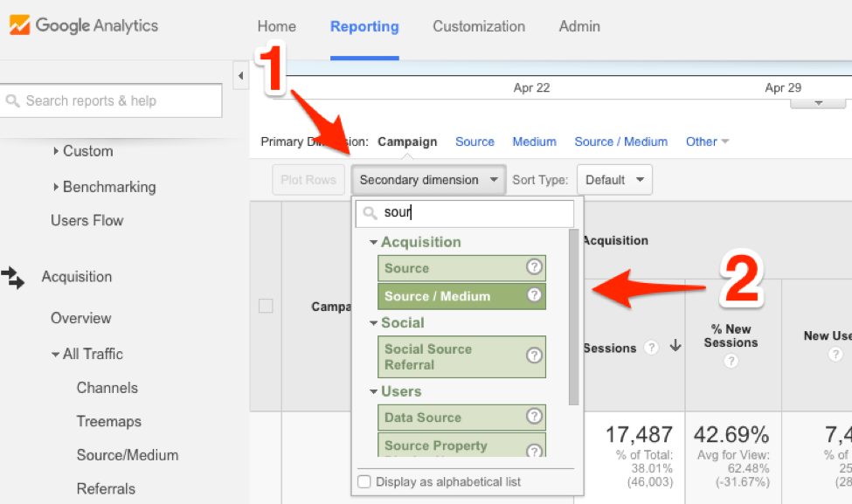Check the select-all rows checkbox in the table

266,307
